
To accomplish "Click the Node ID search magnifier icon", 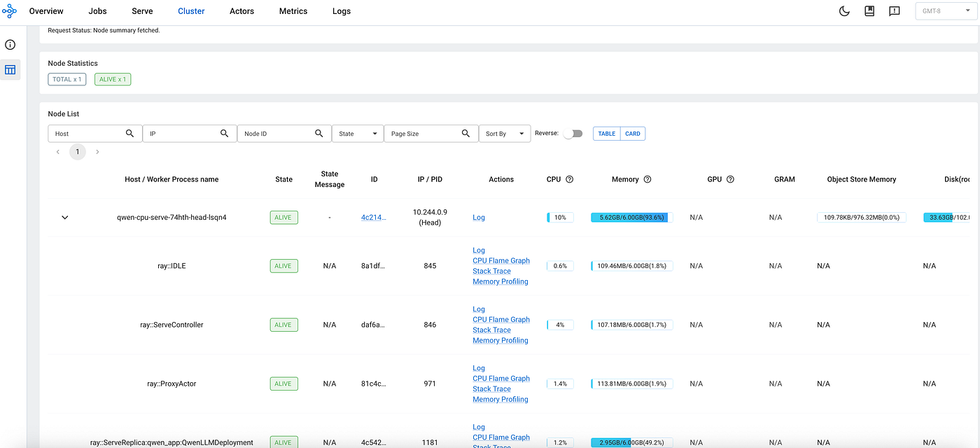I will point(319,133).
